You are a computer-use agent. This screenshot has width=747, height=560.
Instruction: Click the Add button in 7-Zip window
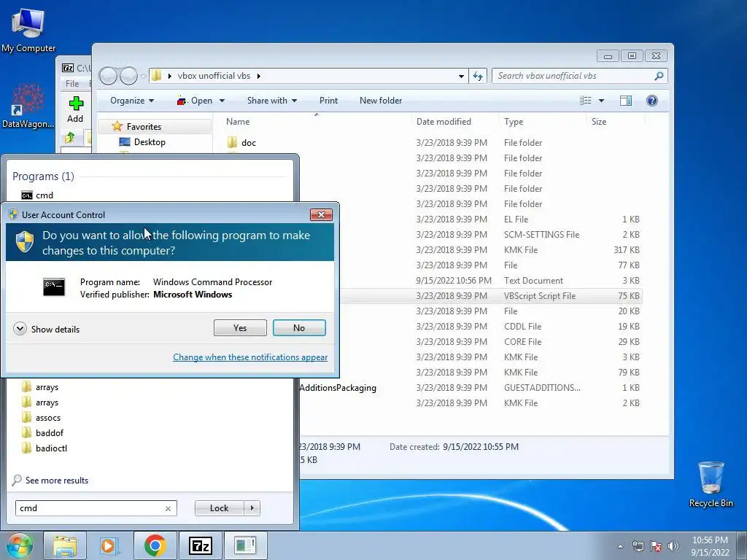75,109
